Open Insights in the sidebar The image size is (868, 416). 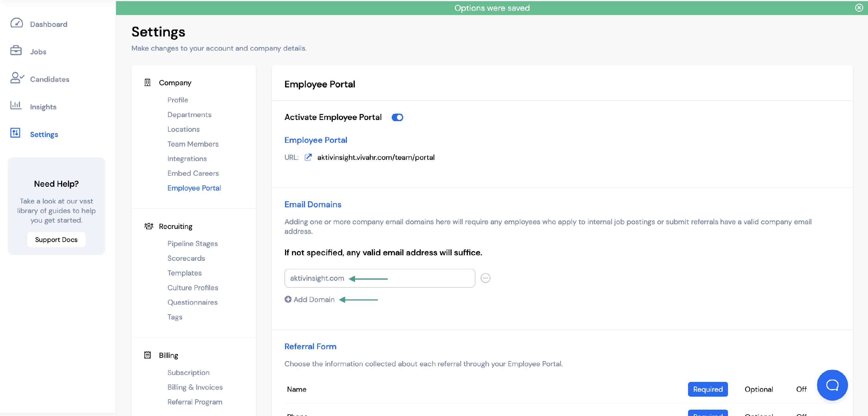point(43,107)
